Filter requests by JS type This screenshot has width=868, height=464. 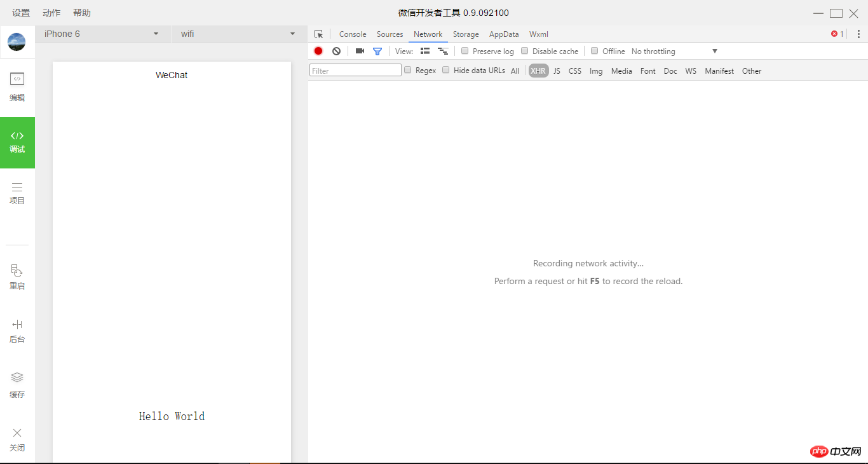(x=557, y=71)
